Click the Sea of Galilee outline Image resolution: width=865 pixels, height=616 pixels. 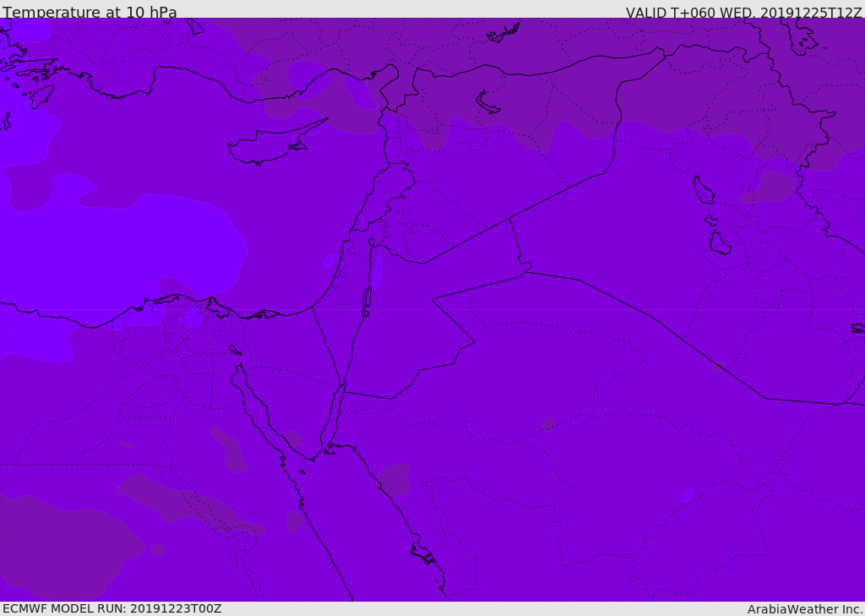coord(372,243)
